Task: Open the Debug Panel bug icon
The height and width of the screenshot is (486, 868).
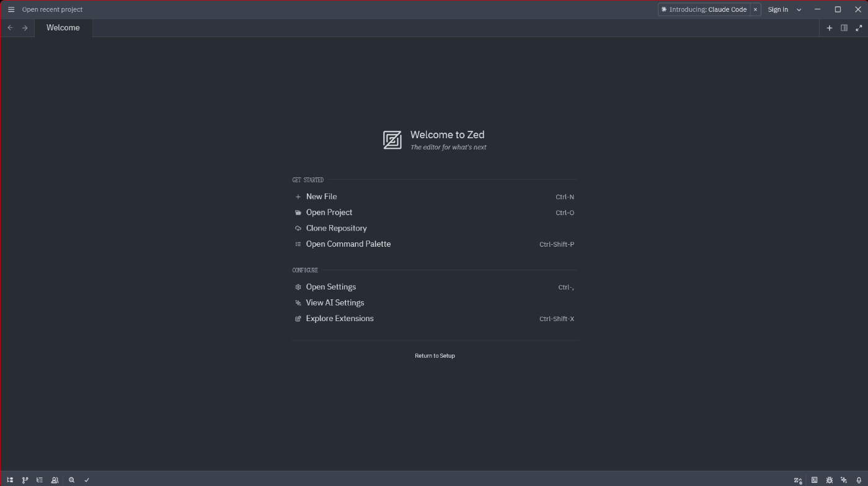Action: (x=830, y=480)
